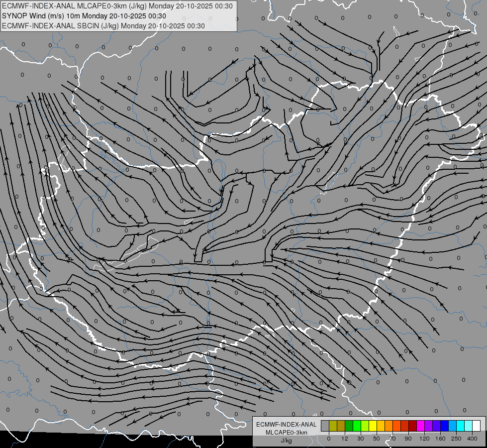The width and height of the screenshot is (487, 448).
Task: Click the bright green legend swatch
Action: 357,426
